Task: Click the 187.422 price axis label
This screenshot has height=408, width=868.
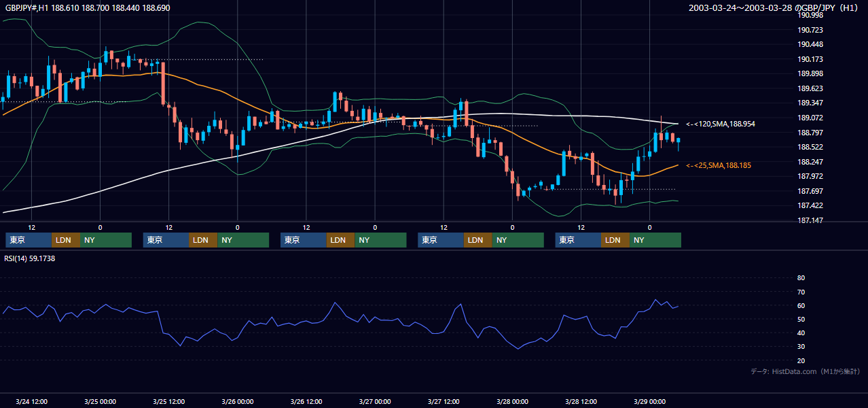Action: [811, 205]
